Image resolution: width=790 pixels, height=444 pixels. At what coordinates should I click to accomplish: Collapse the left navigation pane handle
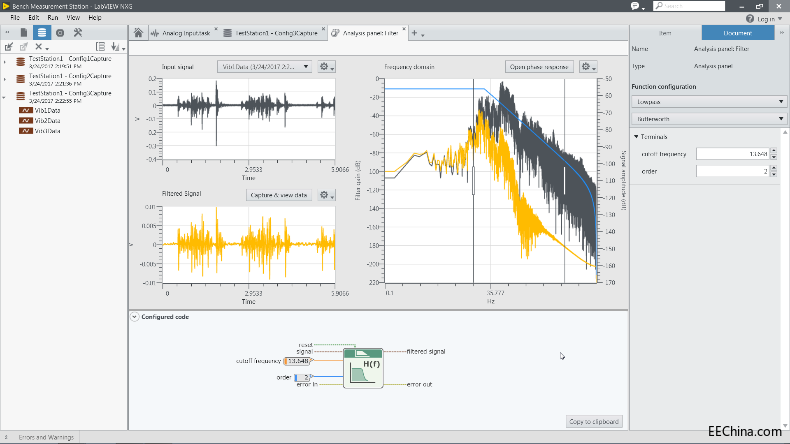[7, 33]
